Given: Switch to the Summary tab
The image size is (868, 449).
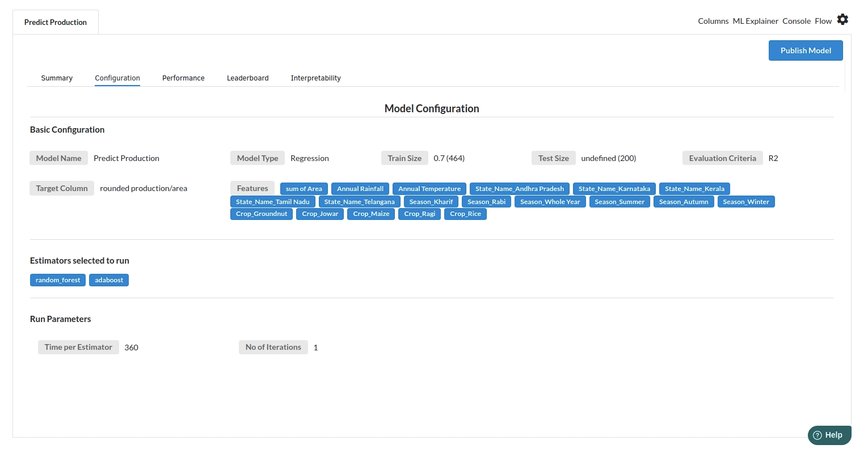Looking at the screenshot, I should [57, 78].
